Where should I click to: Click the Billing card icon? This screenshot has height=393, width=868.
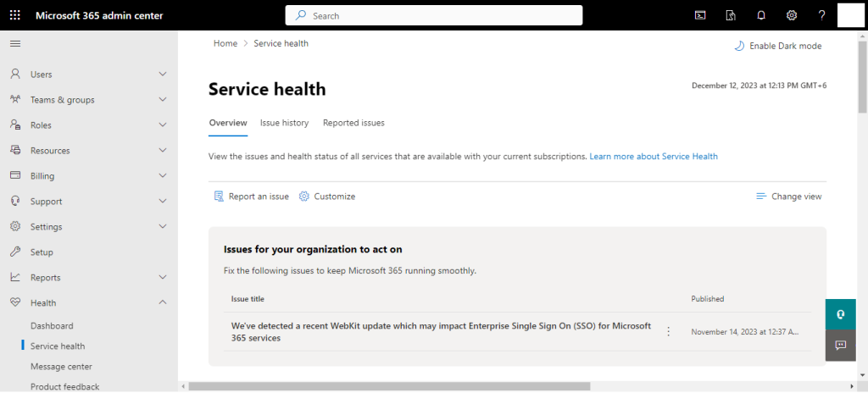[x=15, y=175]
